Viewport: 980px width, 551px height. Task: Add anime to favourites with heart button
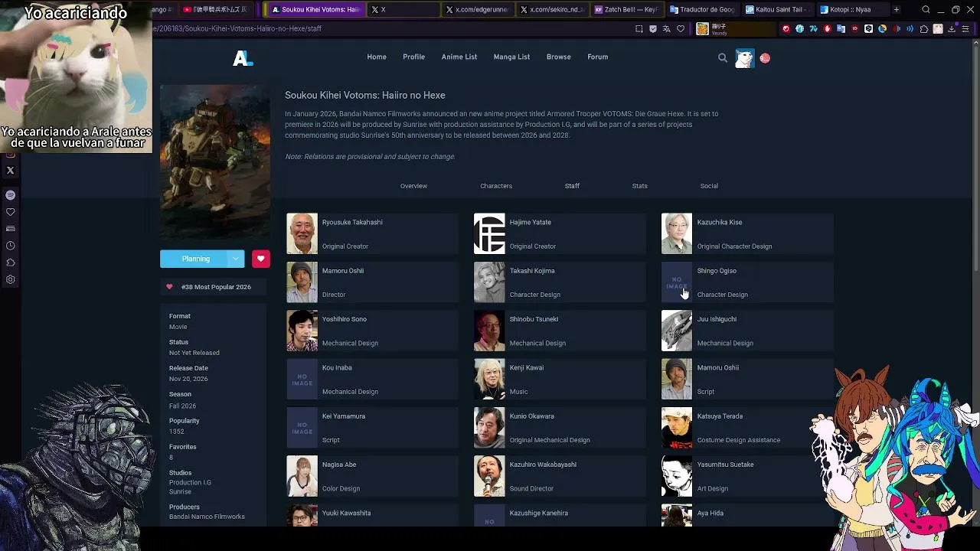click(x=261, y=259)
